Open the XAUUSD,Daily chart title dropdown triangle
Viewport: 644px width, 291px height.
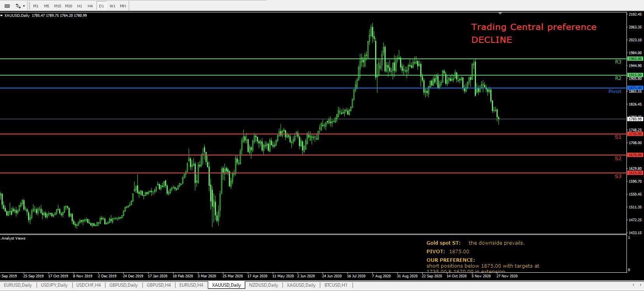click(2, 16)
